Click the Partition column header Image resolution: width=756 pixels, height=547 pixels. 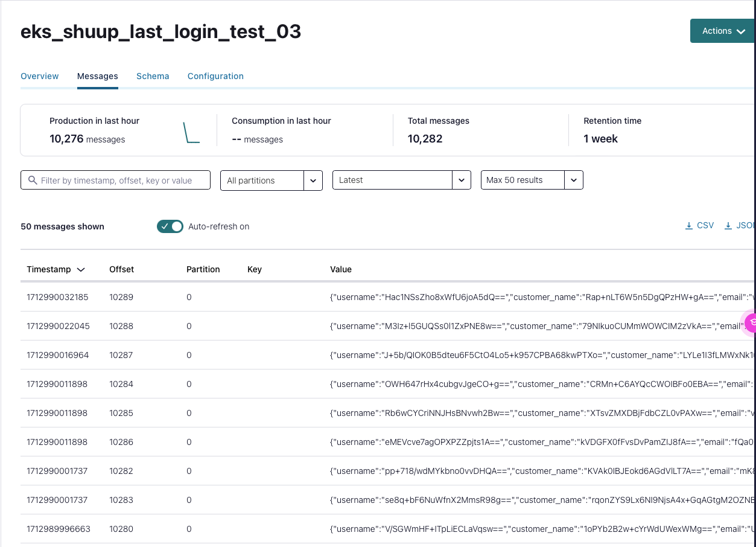[x=203, y=269]
